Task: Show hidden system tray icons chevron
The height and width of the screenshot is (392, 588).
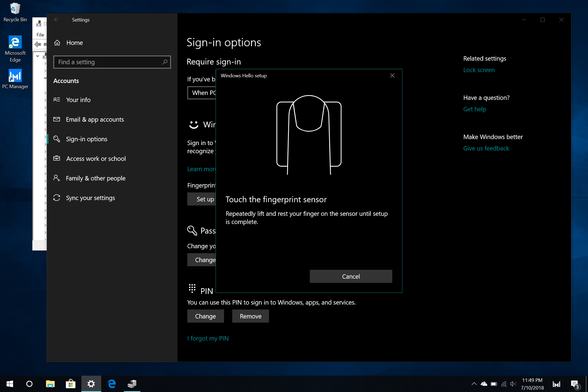Action: pyautogui.click(x=474, y=384)
